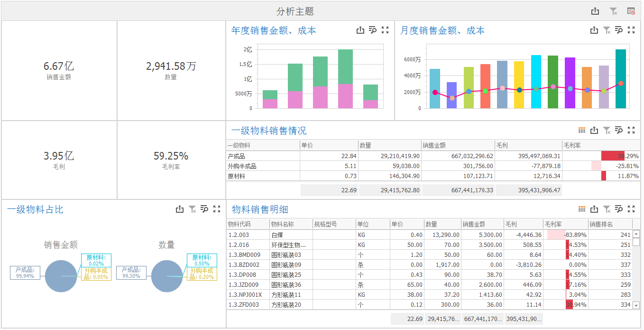Maximize the 物料销售明细 panel
Viewport: 644px width, 330px height.
[631, 209]
